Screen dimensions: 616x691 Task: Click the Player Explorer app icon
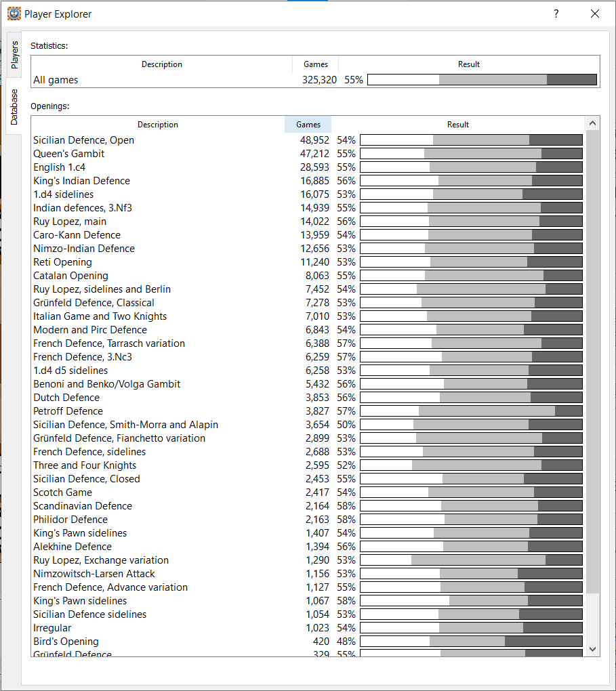[x=14, y=14]
